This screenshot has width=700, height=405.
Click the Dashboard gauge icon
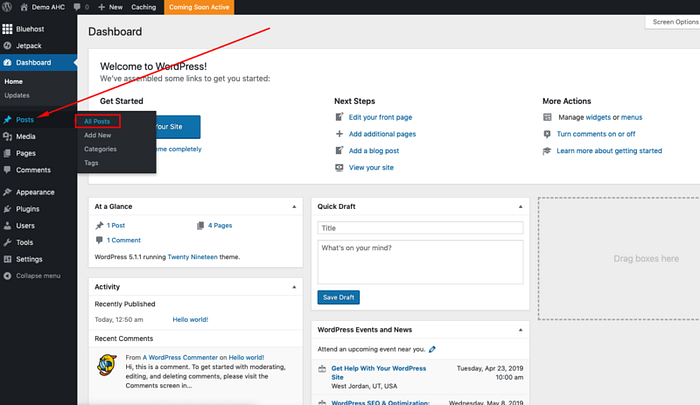tap(7, 63)
